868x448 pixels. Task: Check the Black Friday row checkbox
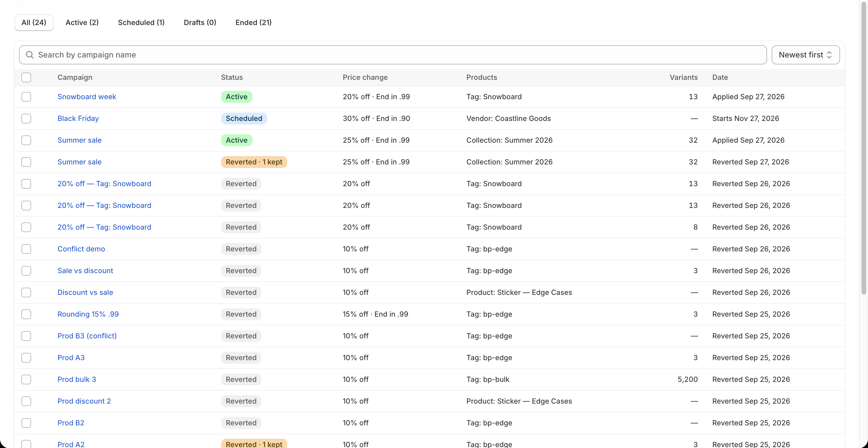click(x=26, y=119)
